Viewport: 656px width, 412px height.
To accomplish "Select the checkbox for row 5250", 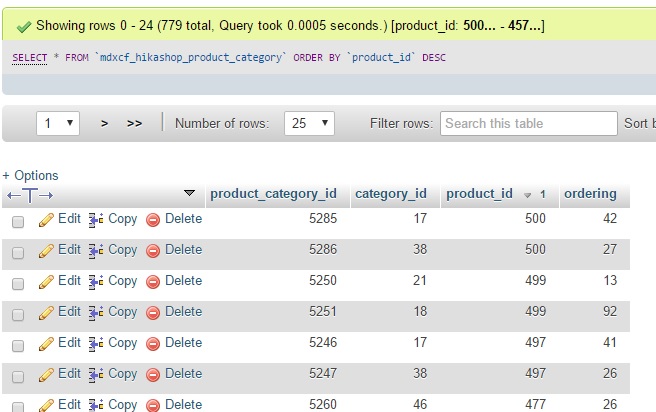I will pos(18,283).
